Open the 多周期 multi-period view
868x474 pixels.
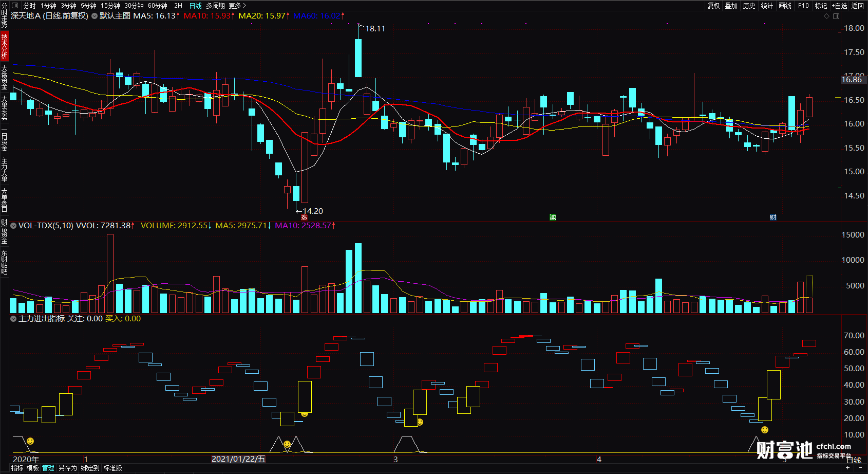tap(215, 6)
